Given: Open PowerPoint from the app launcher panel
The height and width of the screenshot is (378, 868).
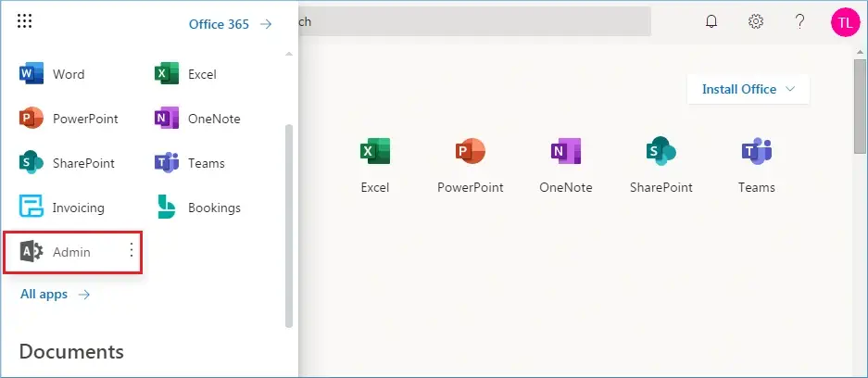Looking at the screenshot, I should click(69, 119).
